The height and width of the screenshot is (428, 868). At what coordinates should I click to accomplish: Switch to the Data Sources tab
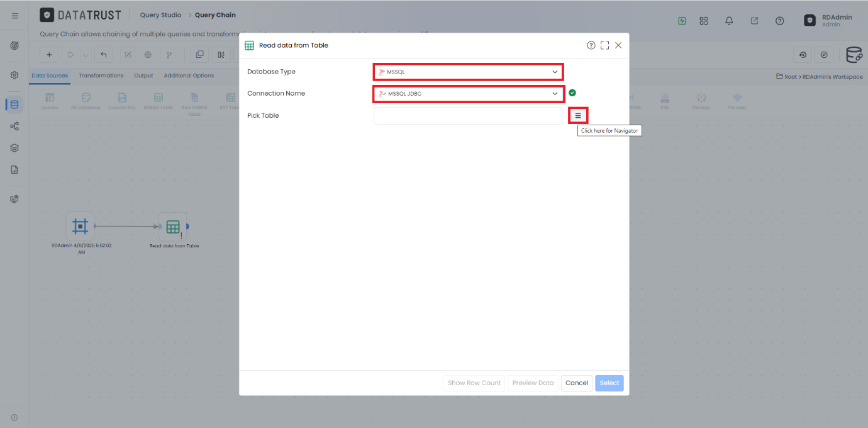pos(50,76)
